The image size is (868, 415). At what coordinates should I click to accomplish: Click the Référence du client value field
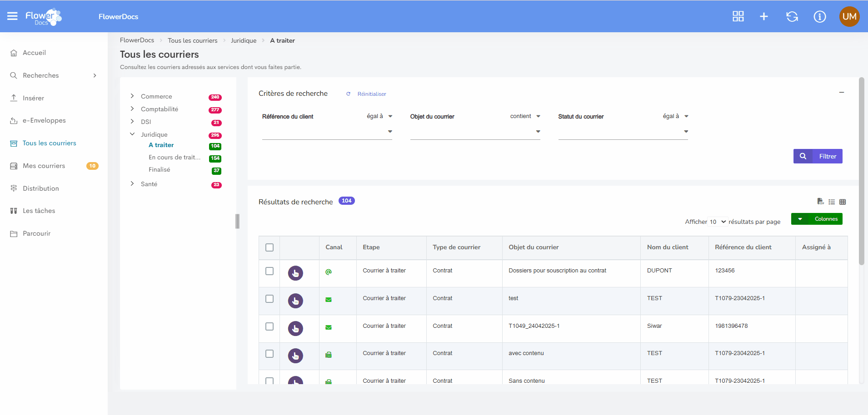(x=327, y=132)
